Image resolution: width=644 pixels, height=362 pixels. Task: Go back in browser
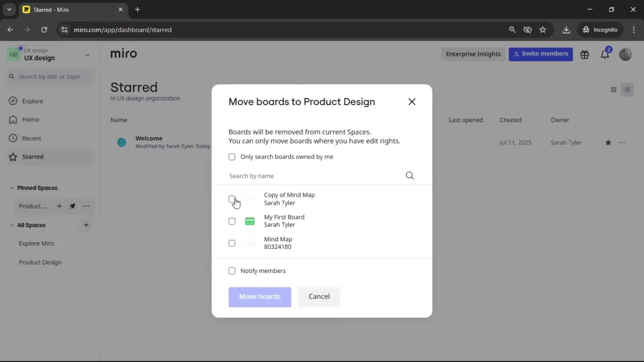click(10, 30)
